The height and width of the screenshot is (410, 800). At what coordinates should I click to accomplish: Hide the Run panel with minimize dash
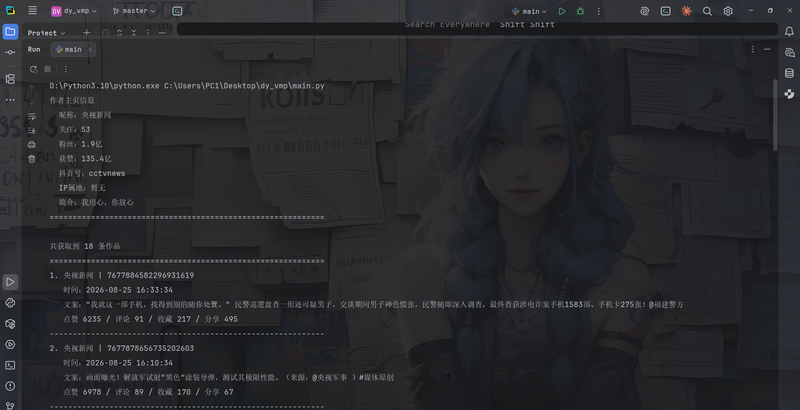click(x=767, y=49)
